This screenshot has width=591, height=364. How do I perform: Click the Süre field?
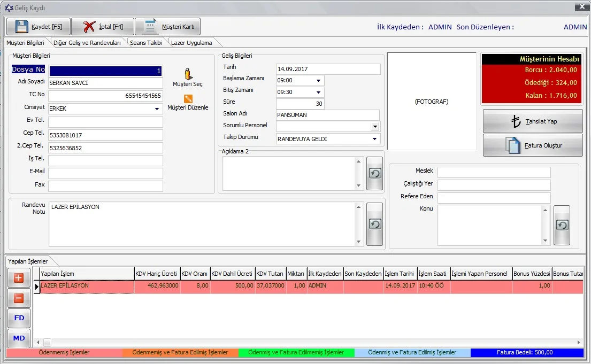(x=300, y=104)
